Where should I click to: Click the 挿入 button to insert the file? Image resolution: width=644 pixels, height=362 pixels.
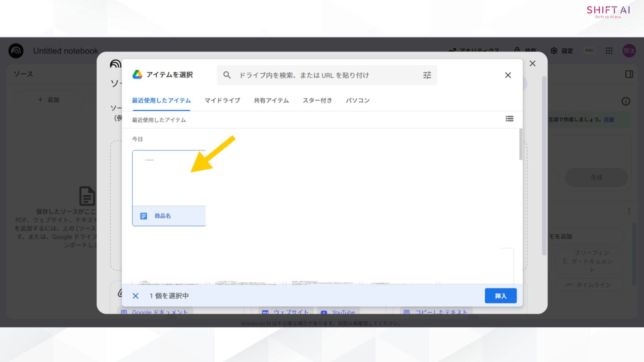[500, 296]
